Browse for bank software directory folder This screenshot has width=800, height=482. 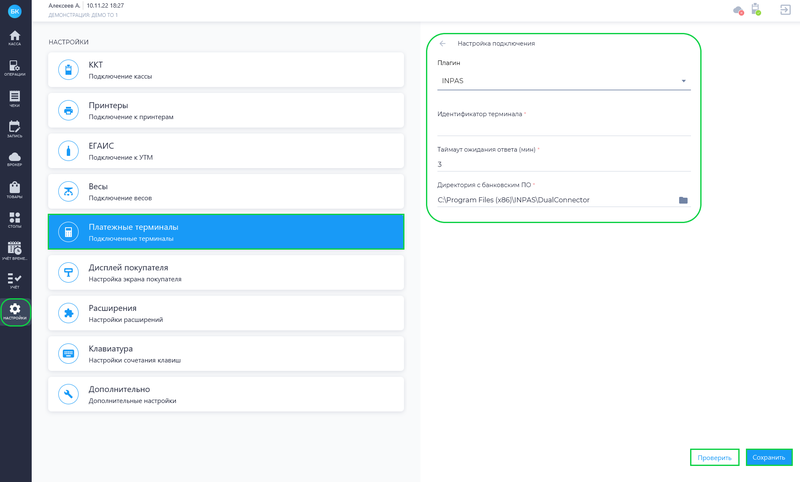coord(683,200)
